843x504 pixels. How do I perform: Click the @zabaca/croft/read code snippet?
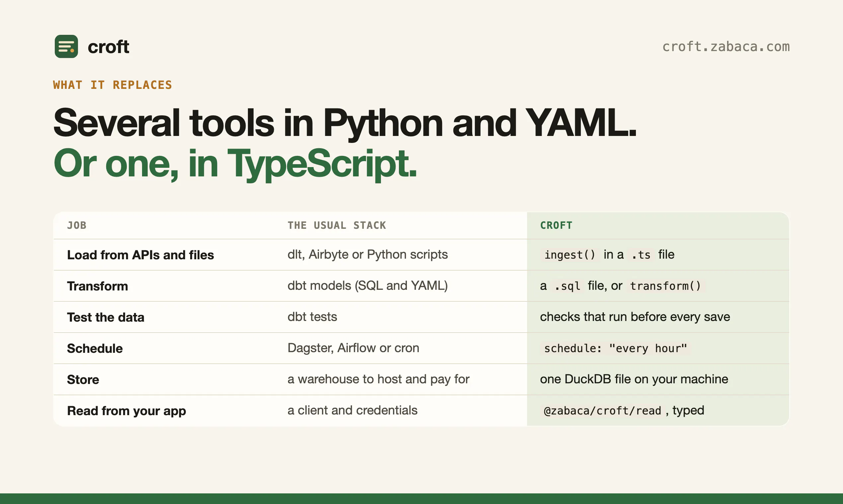[602, 411]
